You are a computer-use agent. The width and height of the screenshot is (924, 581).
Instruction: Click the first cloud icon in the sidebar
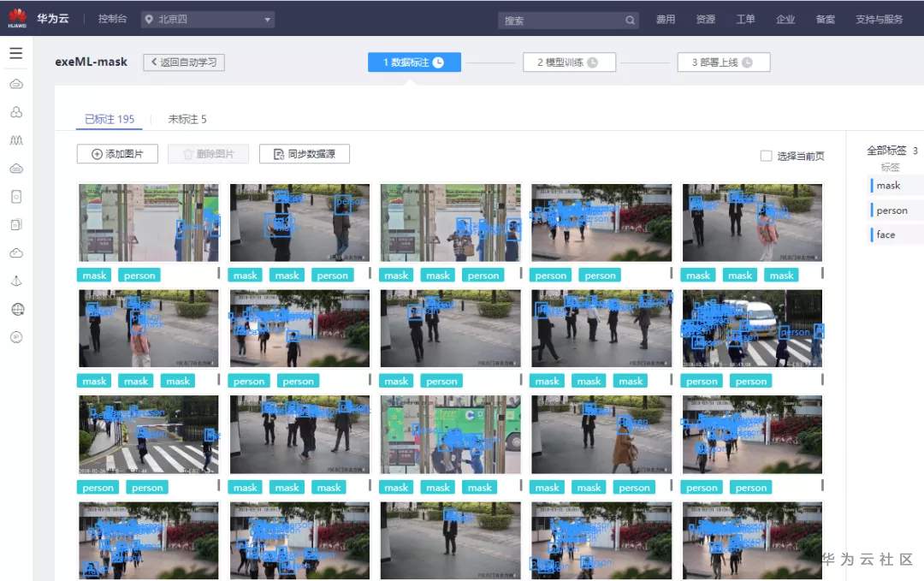coord(16,84)
